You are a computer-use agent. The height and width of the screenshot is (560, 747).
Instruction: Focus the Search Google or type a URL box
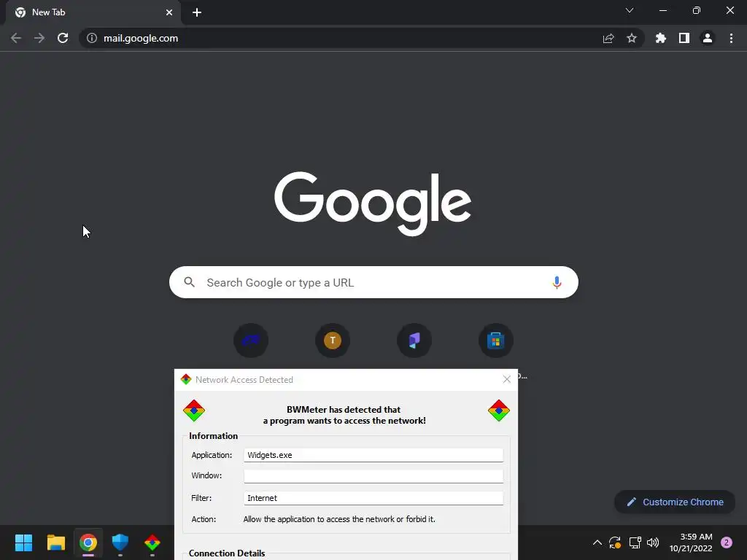pyautogui.click(x=374, y=282)
